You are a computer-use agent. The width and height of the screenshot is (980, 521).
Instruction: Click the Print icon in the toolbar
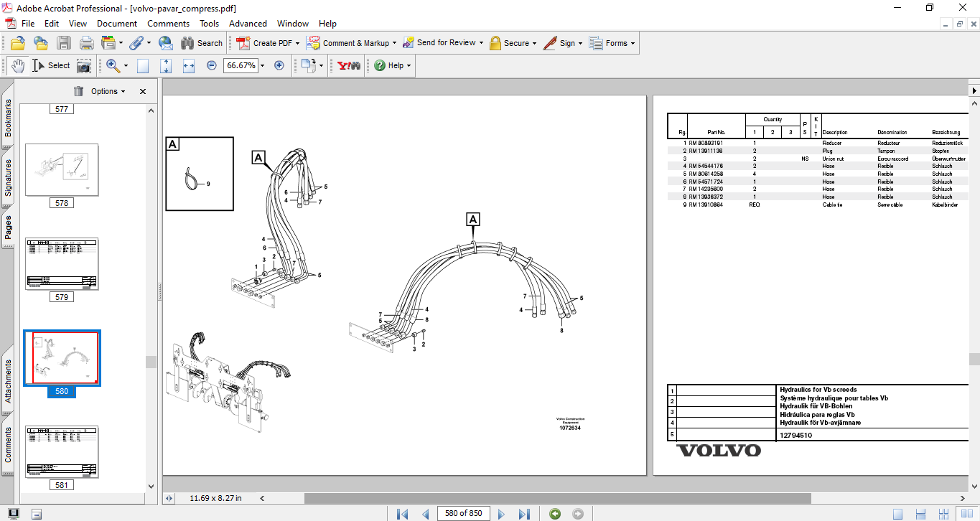pos(86,43)
